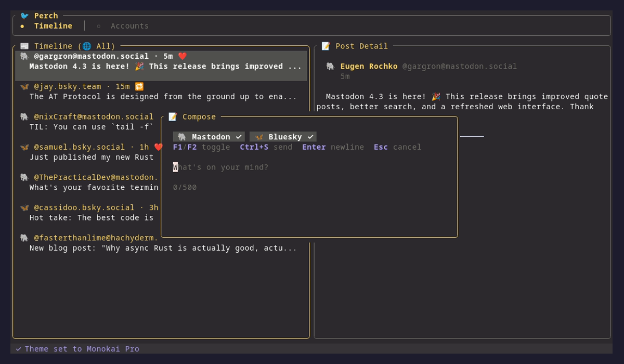Click the Mastodon mammoth icon on @gargron's post
This screenshot has width=624, height=364.
pos(23,56)
